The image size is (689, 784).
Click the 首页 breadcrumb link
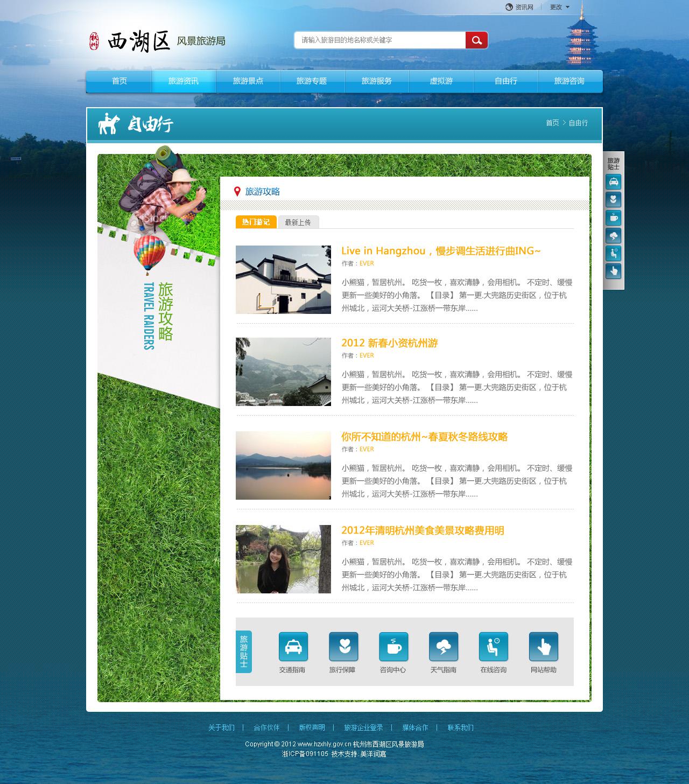[552, 123]
